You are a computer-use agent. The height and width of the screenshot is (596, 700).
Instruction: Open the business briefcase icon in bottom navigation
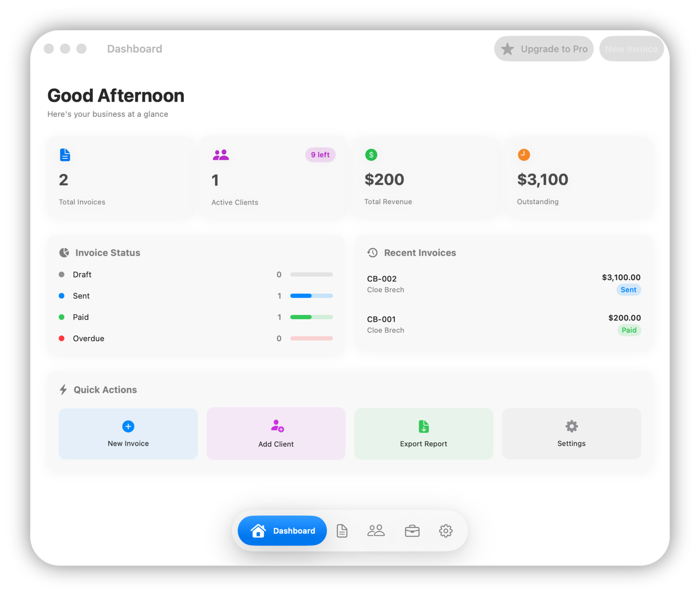[x=411, y=530]
